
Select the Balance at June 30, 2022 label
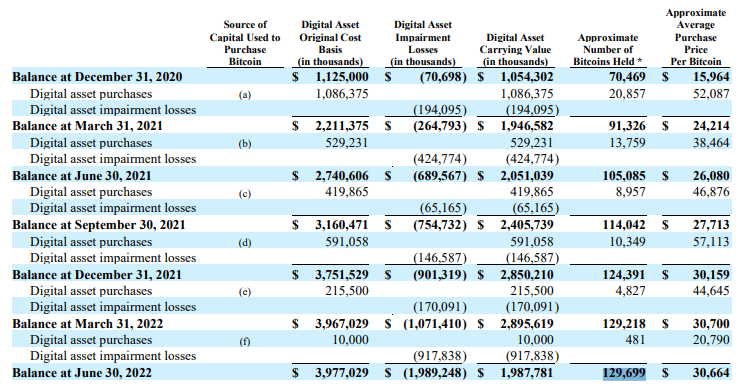82,373
